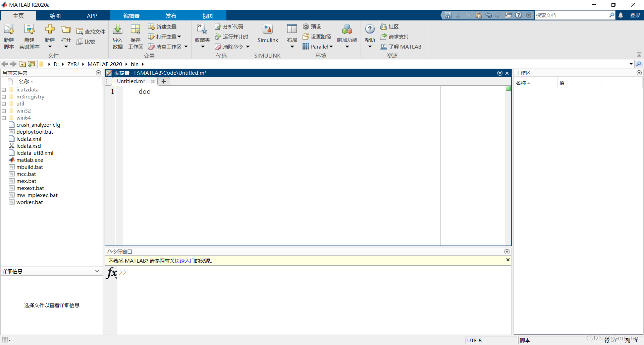Launch Simulink from the toolstrip

[268, 33]
